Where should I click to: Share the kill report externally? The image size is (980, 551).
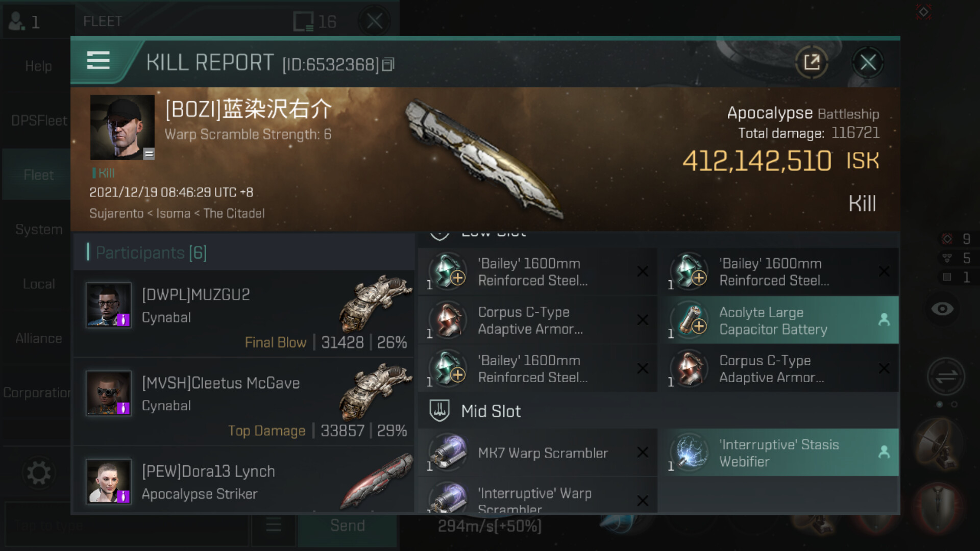(x=812, y=63)
